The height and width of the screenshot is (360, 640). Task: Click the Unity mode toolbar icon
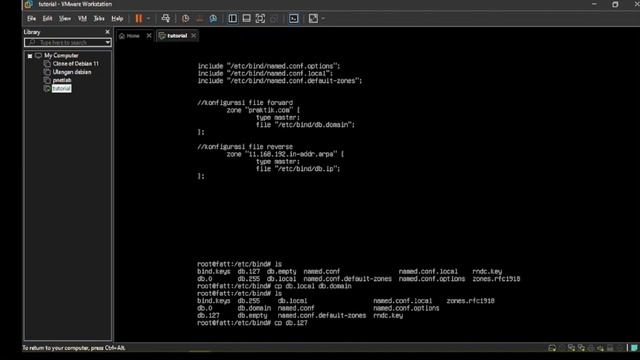coord(274,18)
